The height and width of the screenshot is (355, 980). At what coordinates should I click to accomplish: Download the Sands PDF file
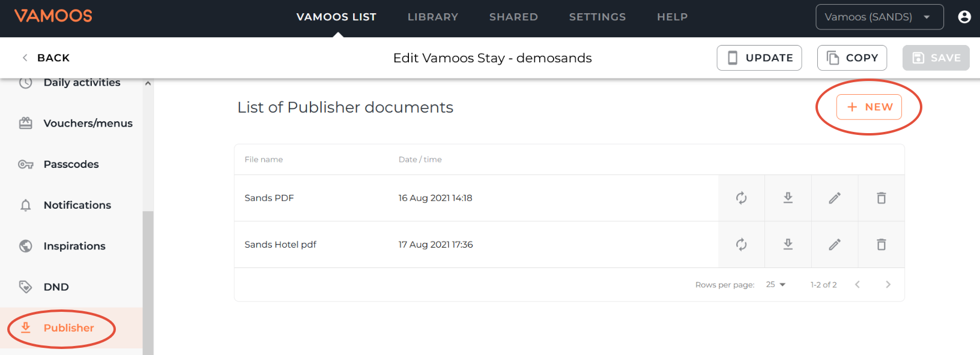pos(788,198)
